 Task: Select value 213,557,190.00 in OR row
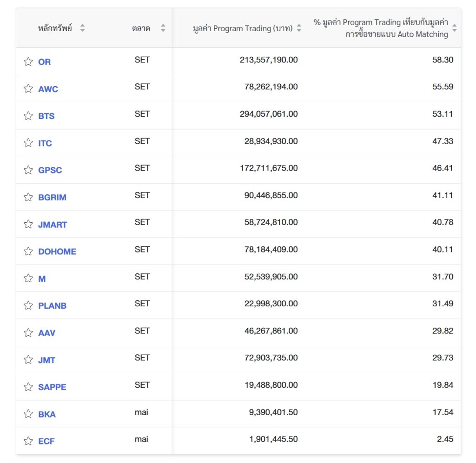(x=269, y=60)
